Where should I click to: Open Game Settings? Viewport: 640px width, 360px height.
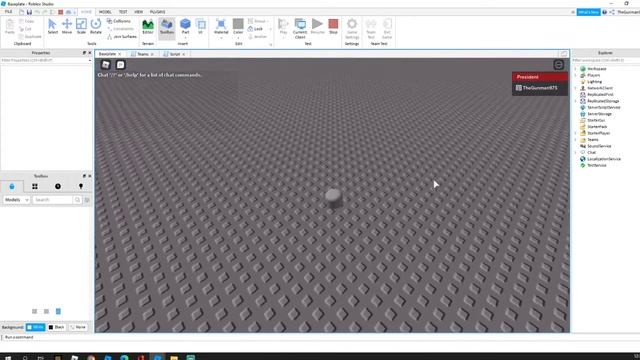352,29
